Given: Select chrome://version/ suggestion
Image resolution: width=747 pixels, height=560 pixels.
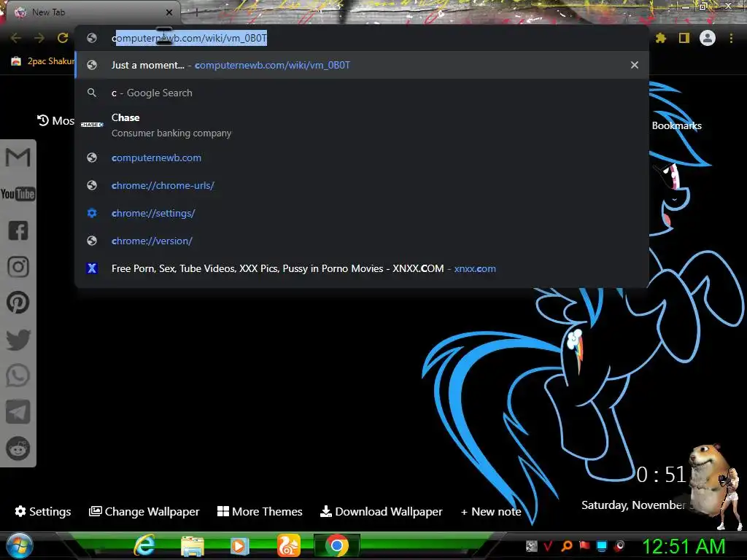Looking at the screenshot, I should click(x=362, y=241).
